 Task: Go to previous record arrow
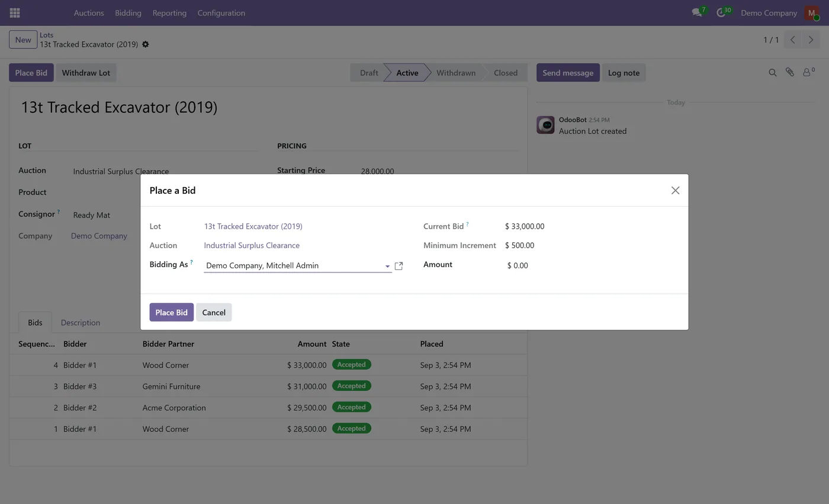(792, 40)
